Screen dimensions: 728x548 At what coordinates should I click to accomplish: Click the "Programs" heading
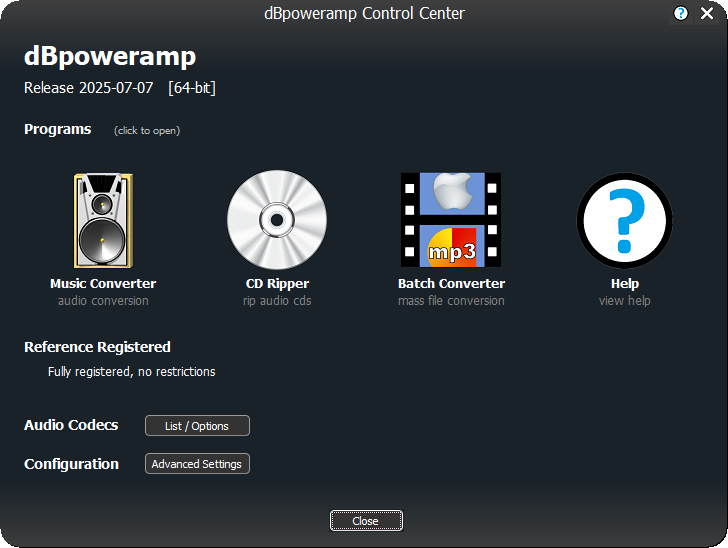coord(58,129)
